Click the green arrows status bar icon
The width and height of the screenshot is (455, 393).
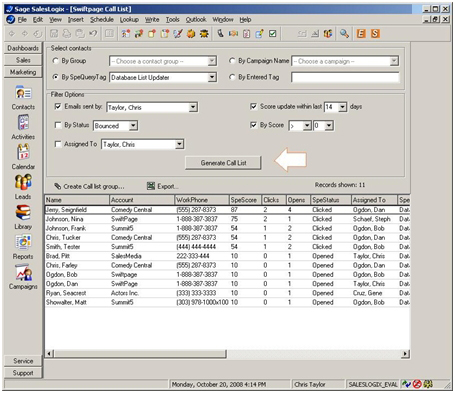[x=406, y=384]
